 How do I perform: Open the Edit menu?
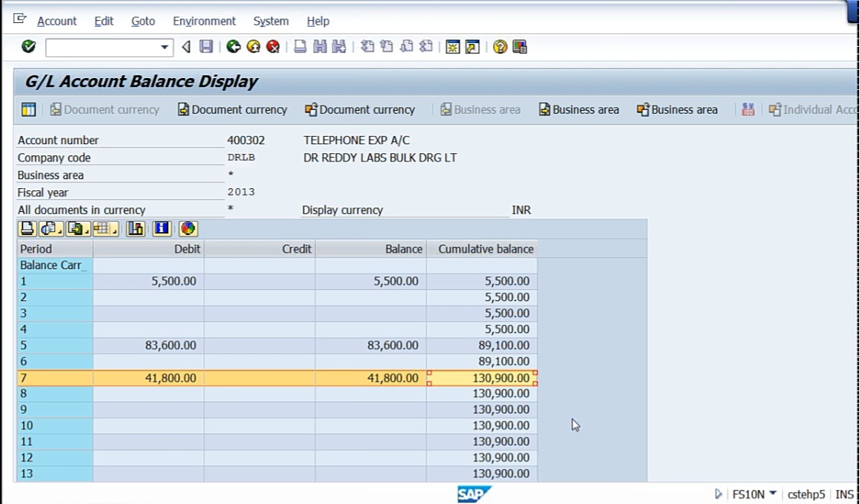(103, 22)
